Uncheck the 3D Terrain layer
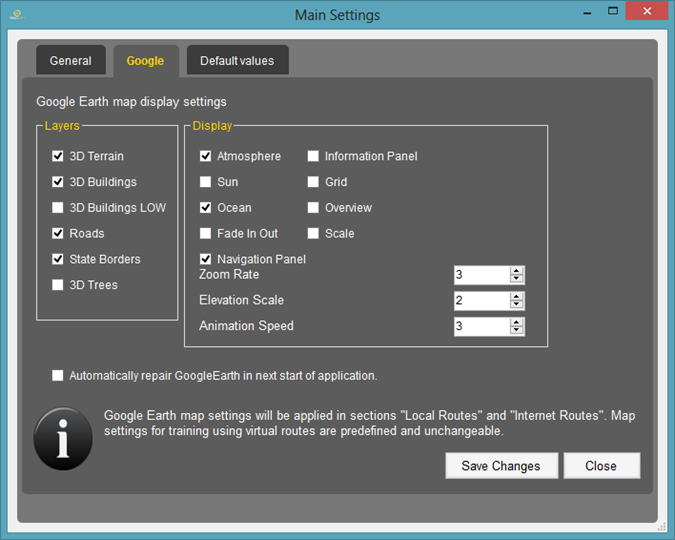This screenshot has height=540, width=675. (x=58, y=156)
